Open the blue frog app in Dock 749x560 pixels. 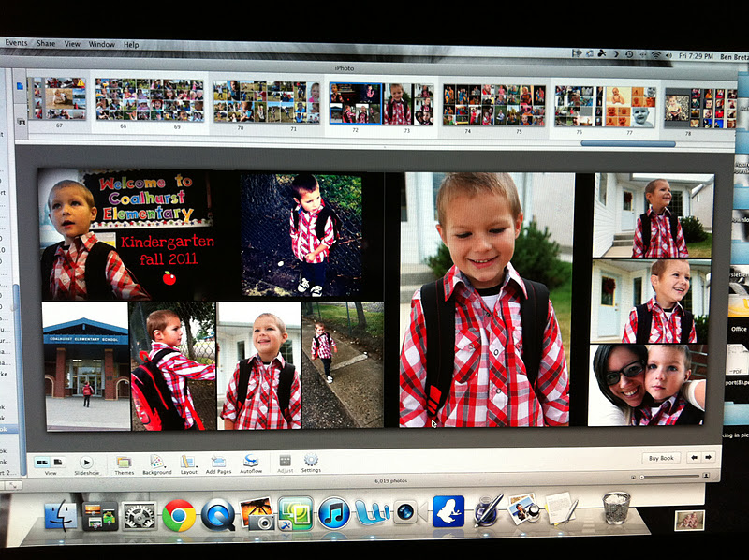click(448, 511)
